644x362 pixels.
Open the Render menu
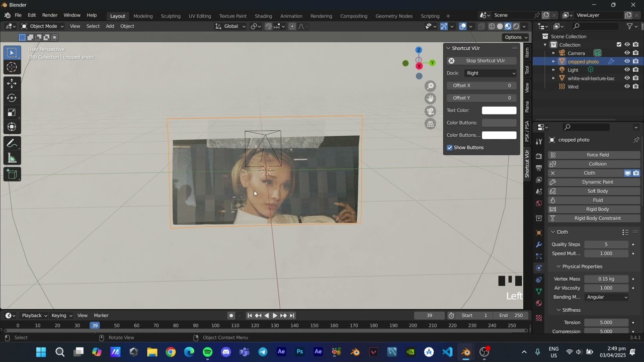tap(50, 15)
